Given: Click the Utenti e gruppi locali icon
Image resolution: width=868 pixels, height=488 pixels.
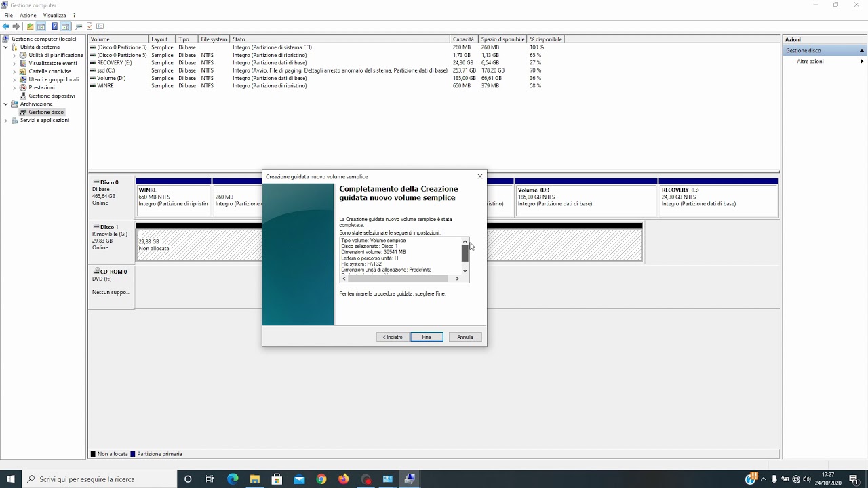Looking at the screenshot, I should pos(24,79).
